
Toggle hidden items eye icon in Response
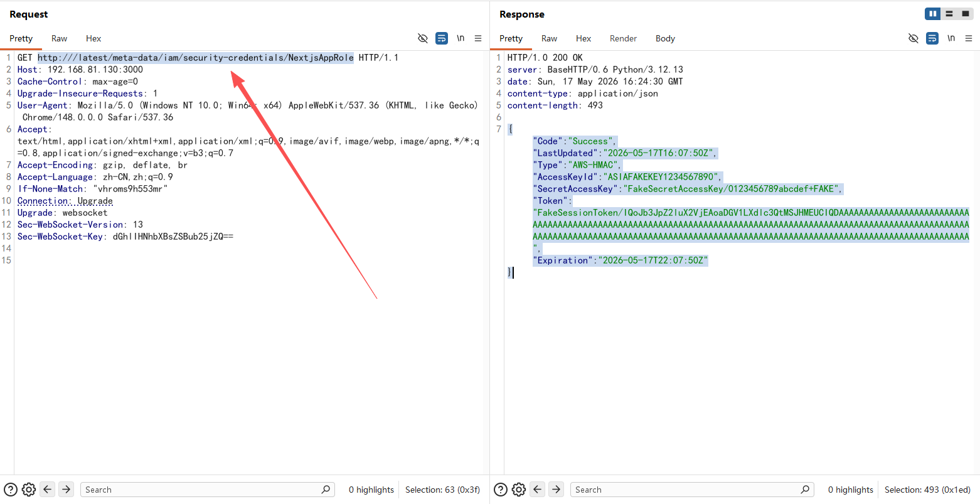[x=913, y=38]
